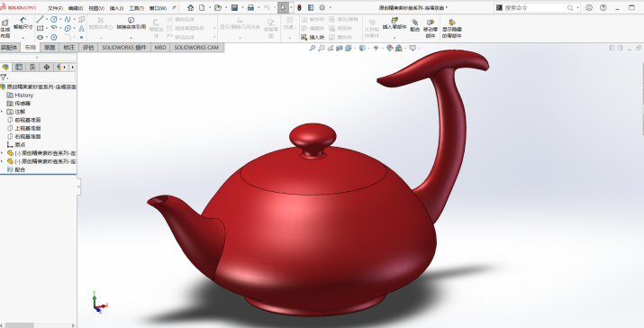
Task: Open the FeatureManager design tree tab
Action: pos(5,67)
